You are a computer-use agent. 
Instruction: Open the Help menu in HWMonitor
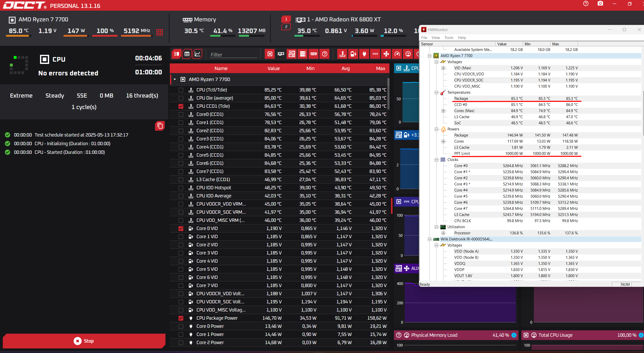462,38
